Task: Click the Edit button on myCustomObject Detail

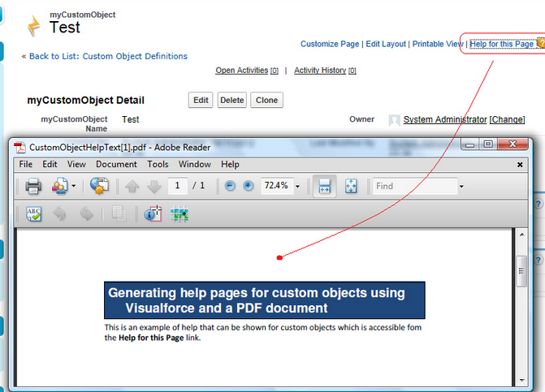Action: coord(201,100)
